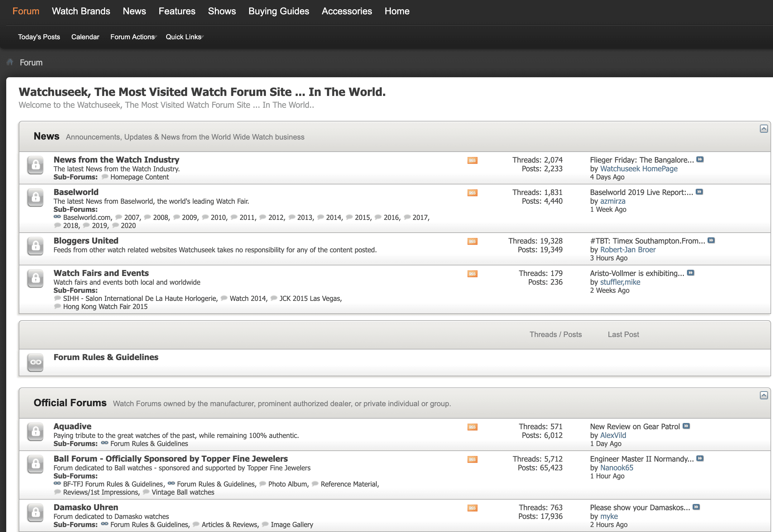Open SIHH Salon International sub-forum
This screenshot has width=773, height=532.
click(140, 299)
